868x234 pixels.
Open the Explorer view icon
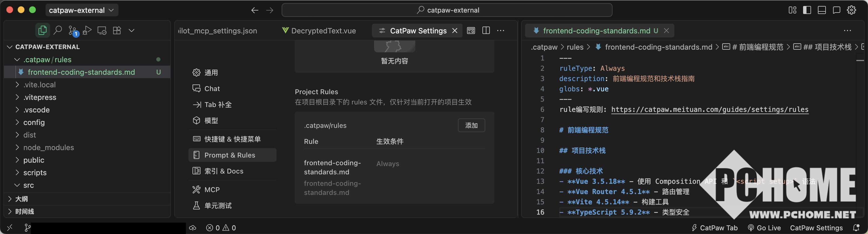(42, 30)
